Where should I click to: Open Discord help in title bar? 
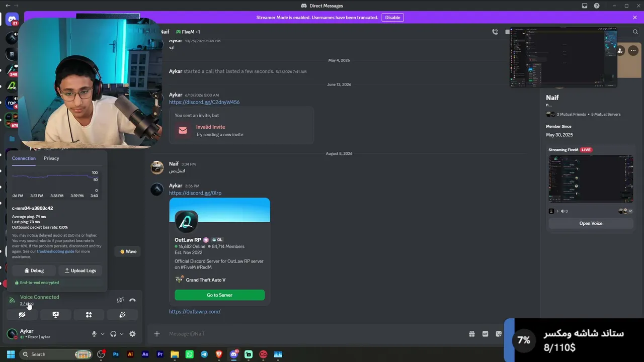point(597,6)
